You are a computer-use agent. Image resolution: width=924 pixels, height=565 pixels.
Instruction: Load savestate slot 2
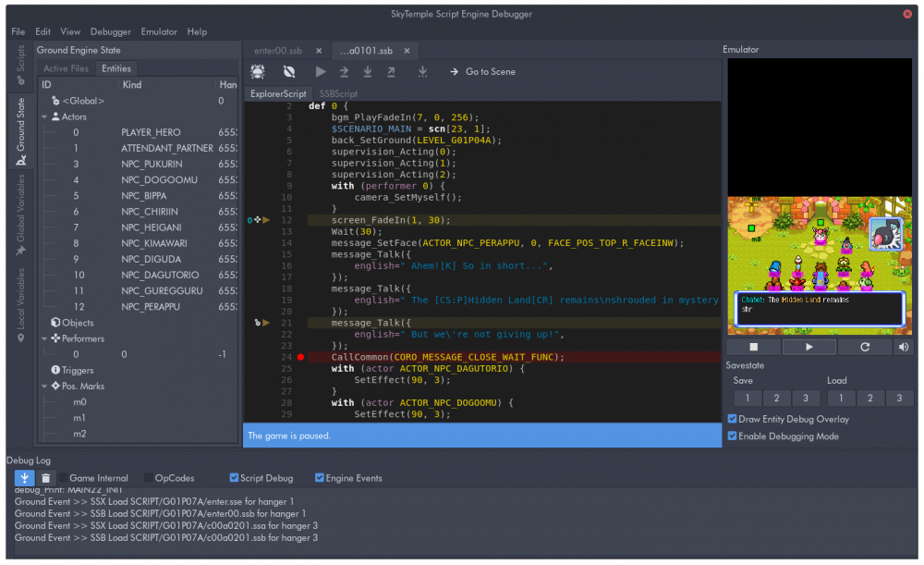click(869, 397)
